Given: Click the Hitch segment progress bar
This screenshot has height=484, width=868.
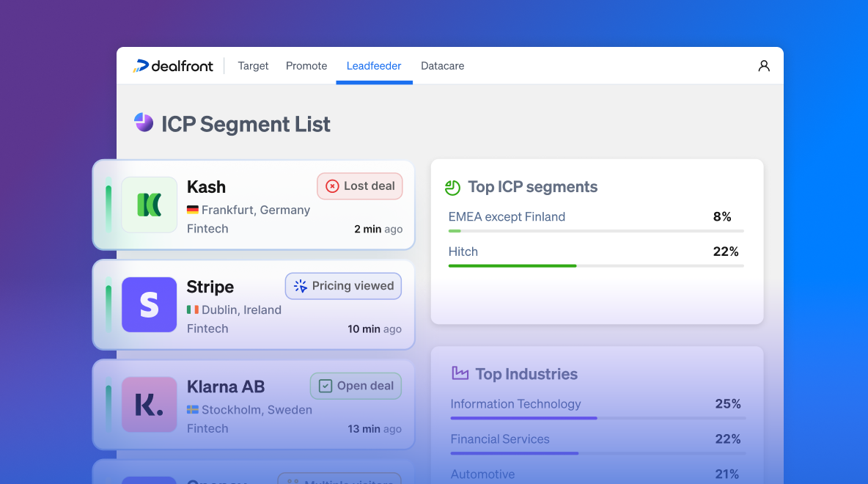Looking at the screenshot, I should tap(595, 265).
